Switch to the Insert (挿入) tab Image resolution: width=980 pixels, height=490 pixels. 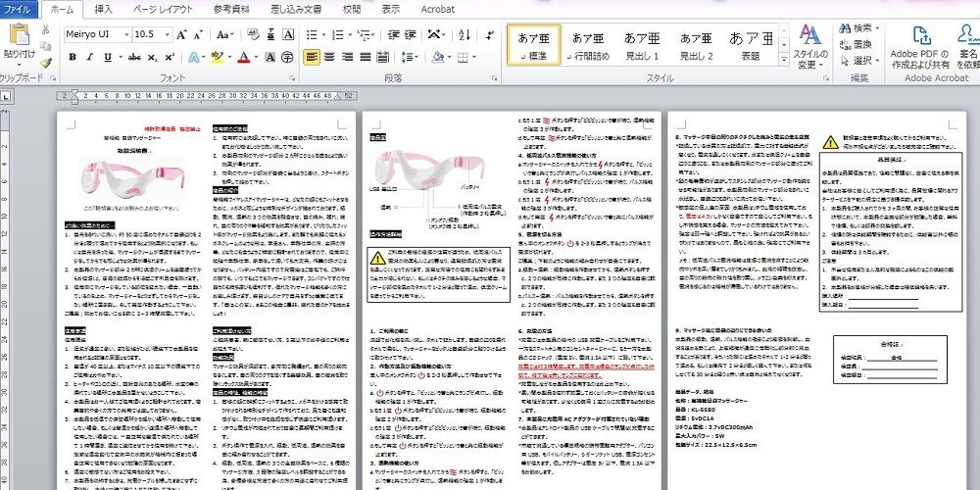point(103,9)
